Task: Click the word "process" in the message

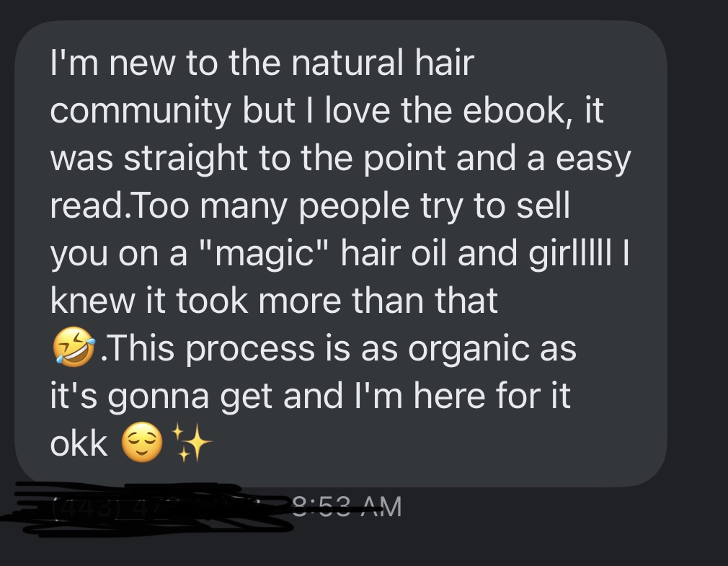Action: [250, 348]
